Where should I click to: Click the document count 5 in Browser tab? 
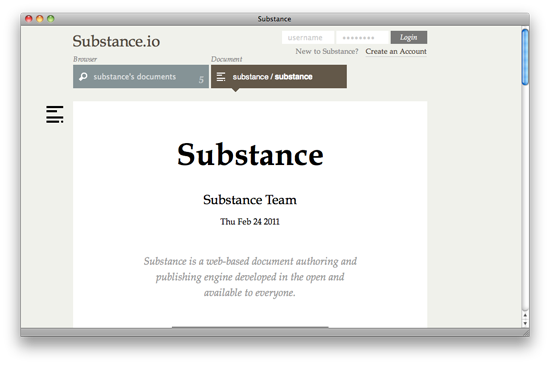click(x=201, y=80)
